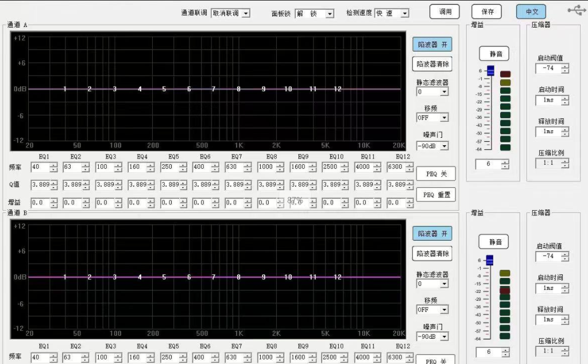Select EQ point 10 on Channel B graph
Viewport: 588px width, 364px height.
coord(288,277)
